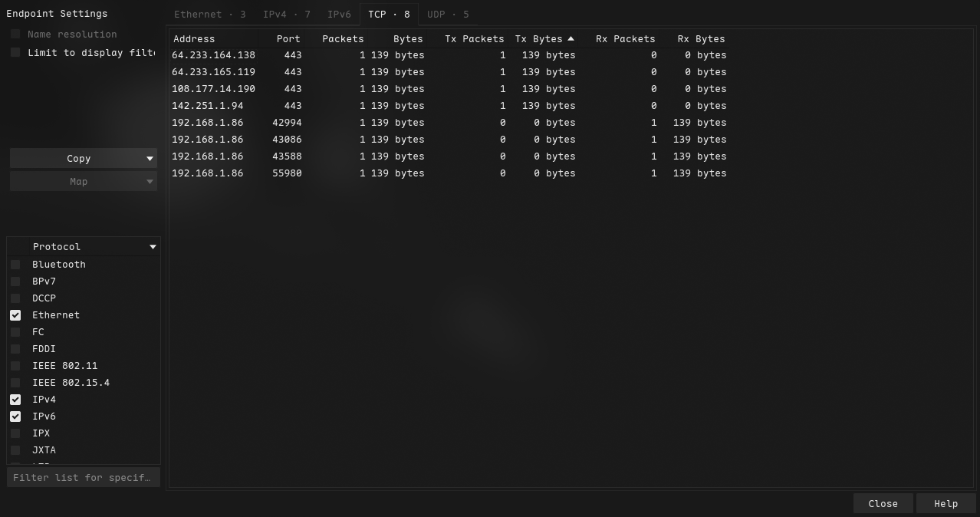Switch to the Ethernet · 3 tab

pyautogui.click(x=209, y=15)
